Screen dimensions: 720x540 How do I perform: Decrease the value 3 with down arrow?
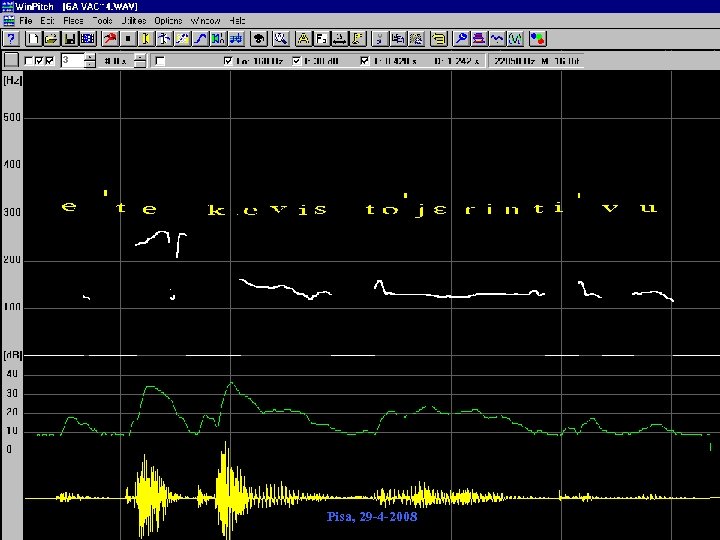[90, 64]
